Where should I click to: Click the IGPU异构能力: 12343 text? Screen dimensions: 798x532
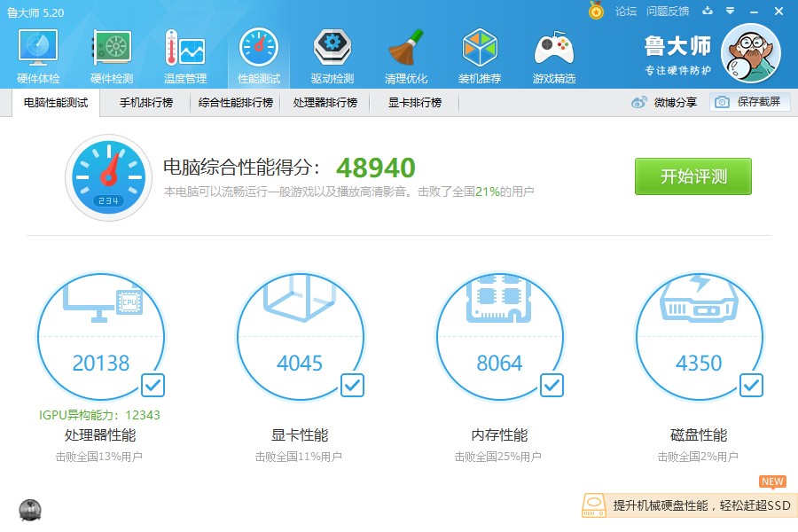[x=99, y=415]
